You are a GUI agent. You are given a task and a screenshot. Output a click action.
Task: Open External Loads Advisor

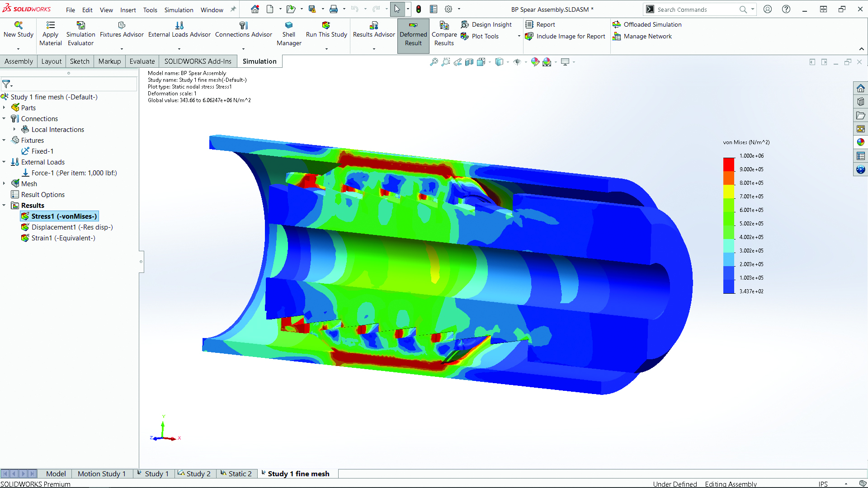tap(179, 30)
